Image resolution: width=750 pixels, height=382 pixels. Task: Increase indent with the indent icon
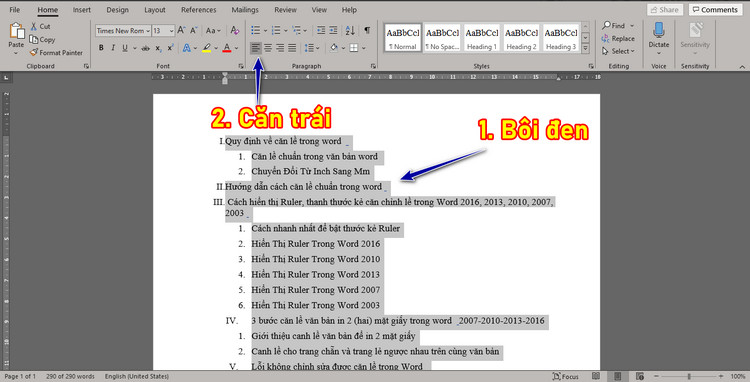[333, 30]
